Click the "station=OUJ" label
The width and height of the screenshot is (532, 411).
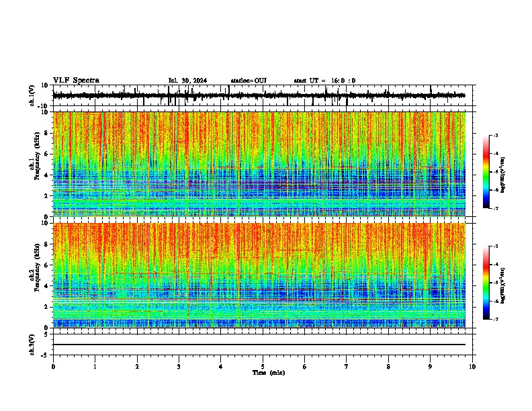249,81
